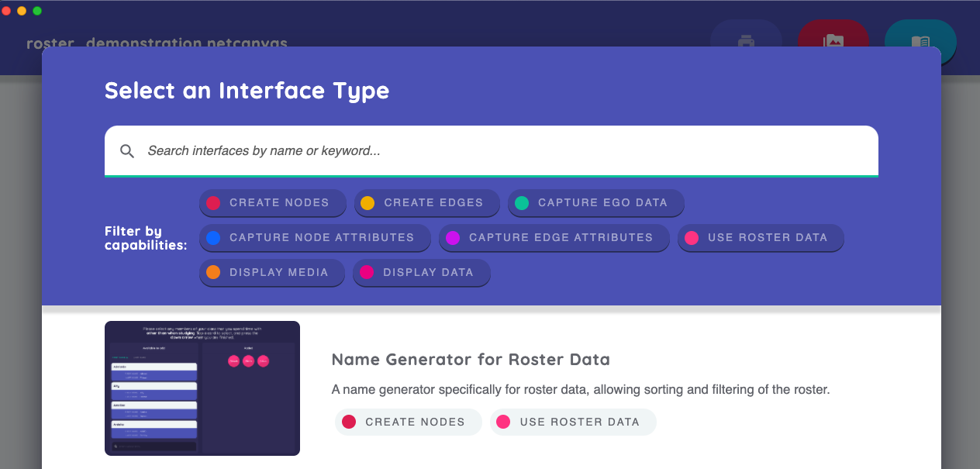Filter by Capture Edge Attributes
The width and height of the screenshot is (980, 469).
[x=554, y=238]
